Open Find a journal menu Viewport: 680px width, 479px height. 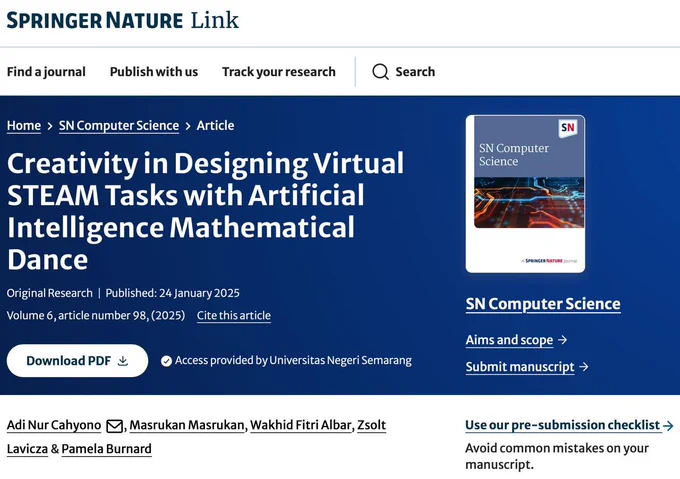[x=46, y=72]
